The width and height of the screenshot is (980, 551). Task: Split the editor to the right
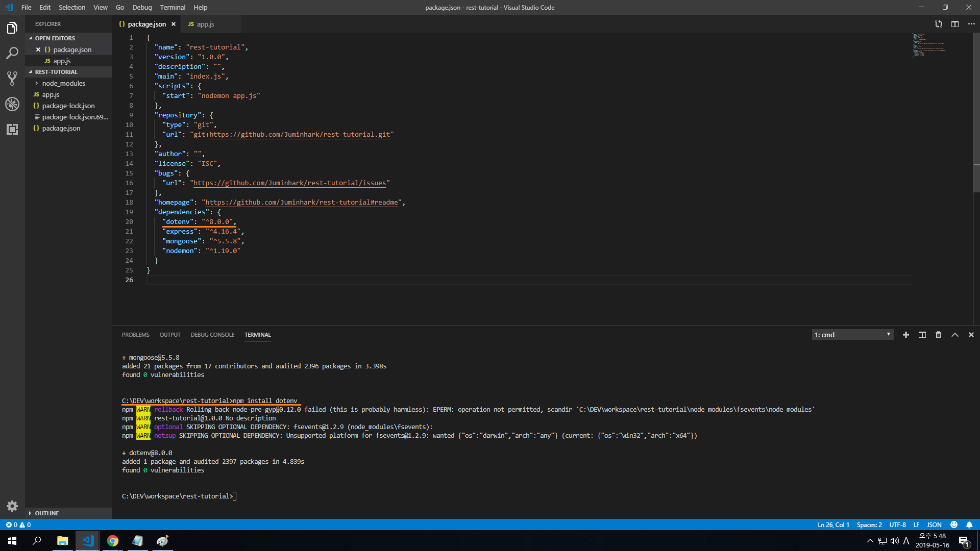pos(955,24)
